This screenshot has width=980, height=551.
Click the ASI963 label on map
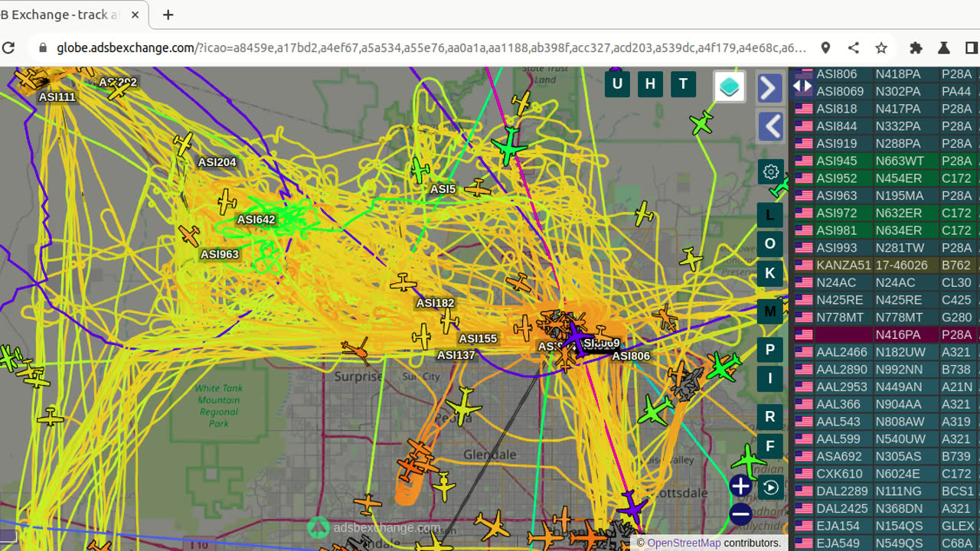coord(220,254)
